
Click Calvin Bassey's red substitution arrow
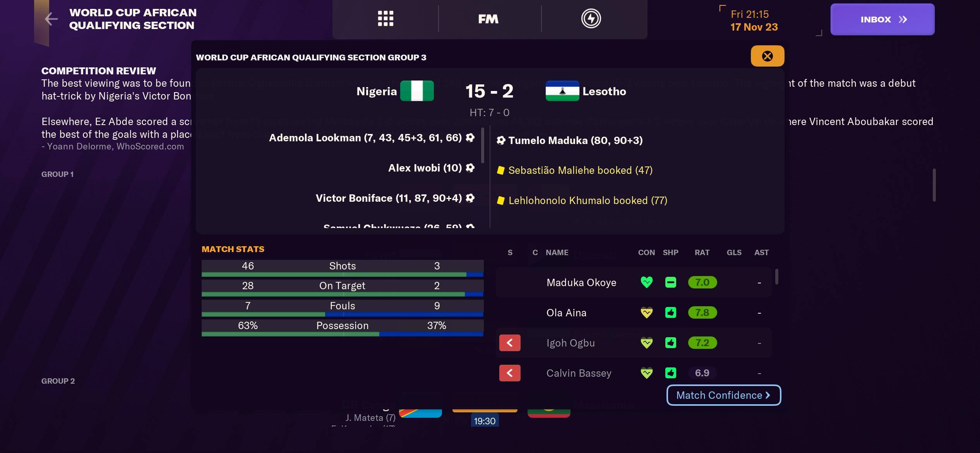[510, 373]
